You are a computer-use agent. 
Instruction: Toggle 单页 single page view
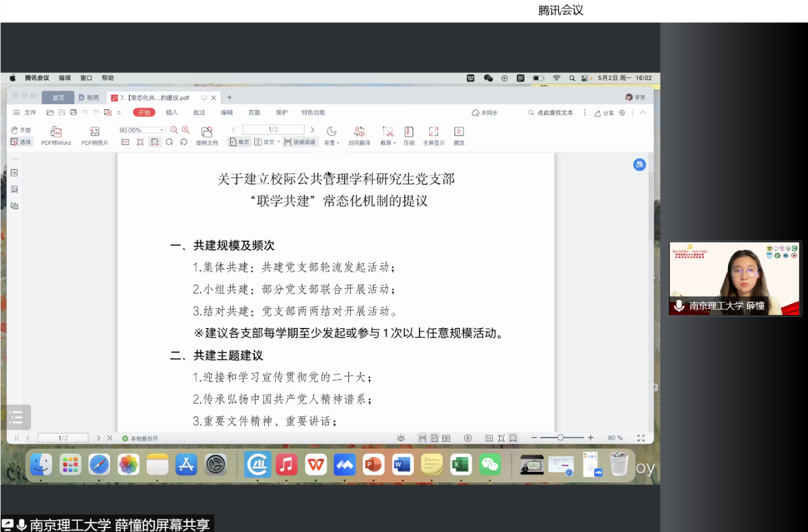click(240, 142)
